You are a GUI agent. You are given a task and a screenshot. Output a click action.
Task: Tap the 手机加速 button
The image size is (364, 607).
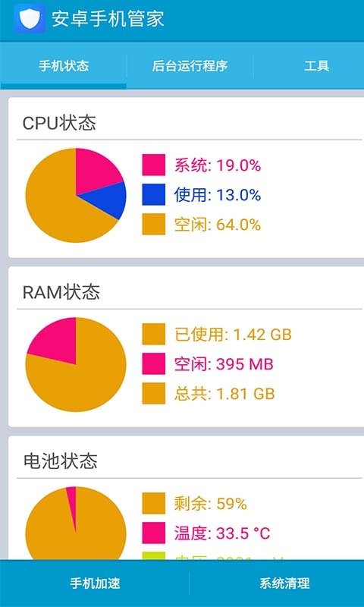(95, 583)
